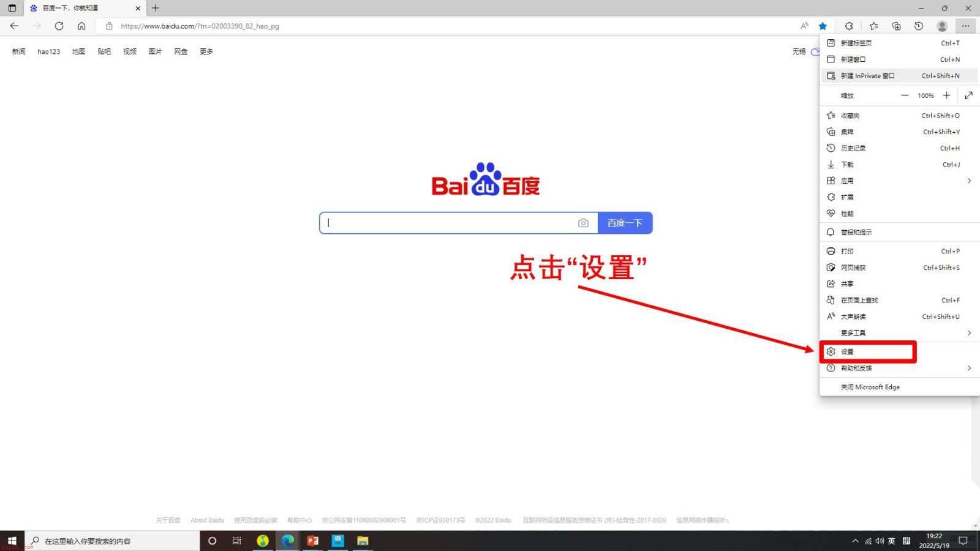Click the 关于百度 footer link

coord(168,520)
